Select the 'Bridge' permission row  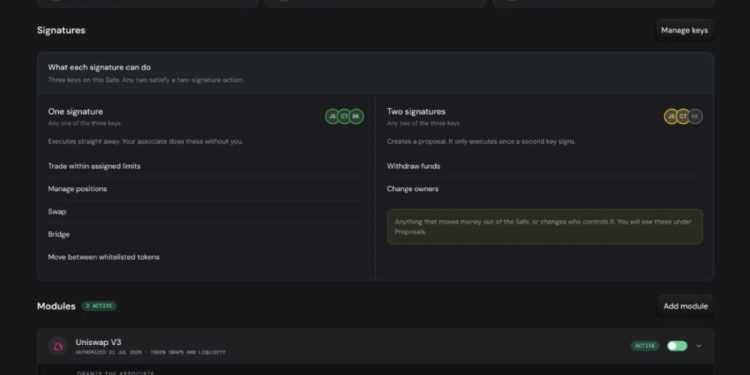206,234
